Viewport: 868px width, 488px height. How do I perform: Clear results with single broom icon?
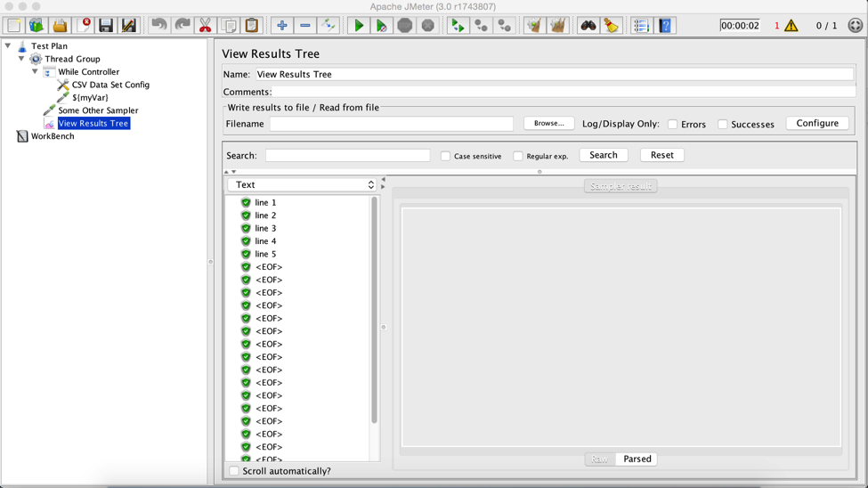click(534, 26)
